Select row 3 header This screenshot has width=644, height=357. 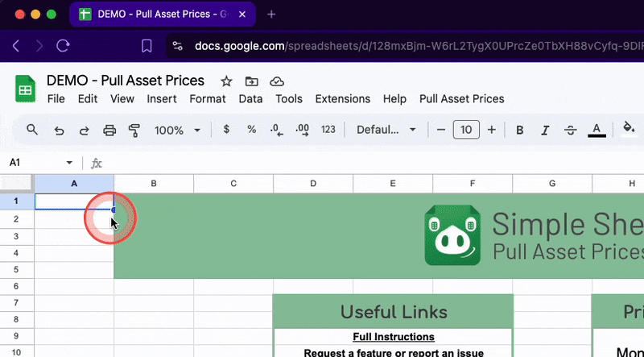tap(16, 236)
